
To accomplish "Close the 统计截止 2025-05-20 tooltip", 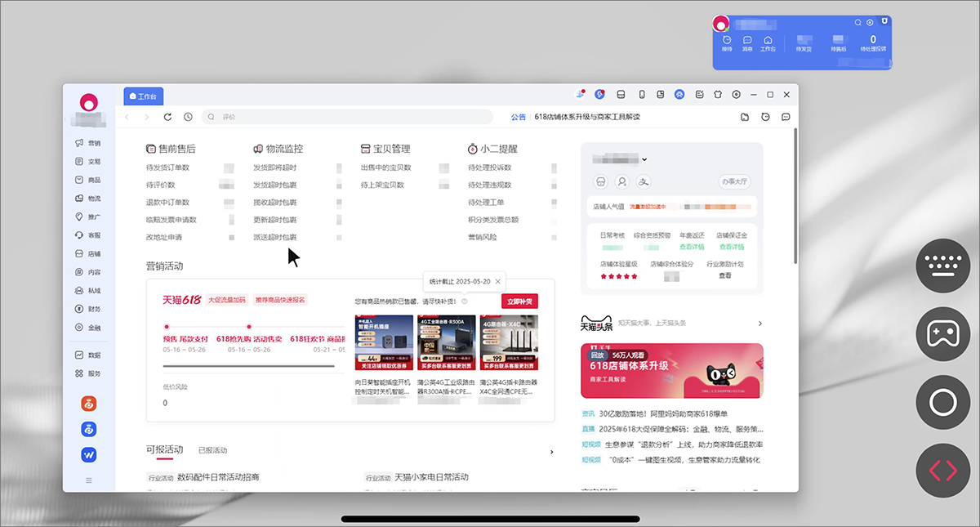I will [497, 281].
